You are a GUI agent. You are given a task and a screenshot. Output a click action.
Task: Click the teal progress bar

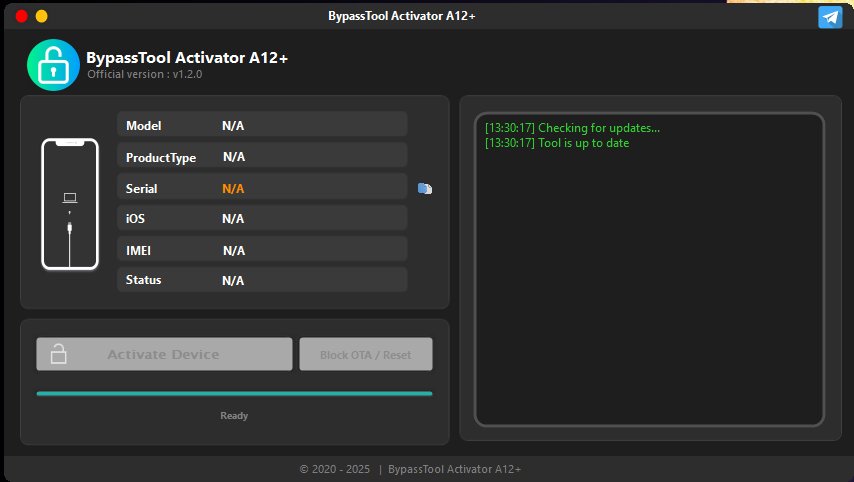(x=234, y=394)
